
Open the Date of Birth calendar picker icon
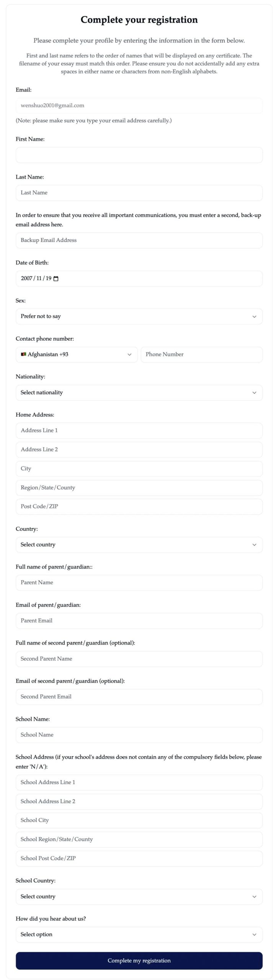pyautogui.click(x=56, y=279)
